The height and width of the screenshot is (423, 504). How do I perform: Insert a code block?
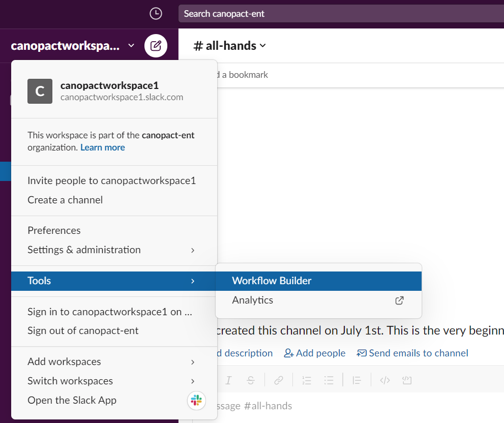pyautogui.click(x=407, y=380)
